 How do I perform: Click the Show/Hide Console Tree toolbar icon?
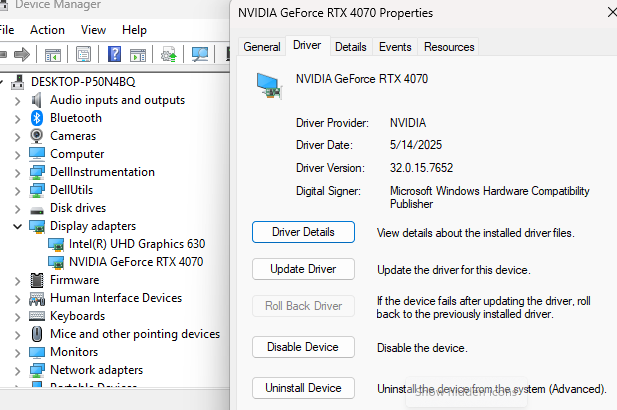coord(52,54)
